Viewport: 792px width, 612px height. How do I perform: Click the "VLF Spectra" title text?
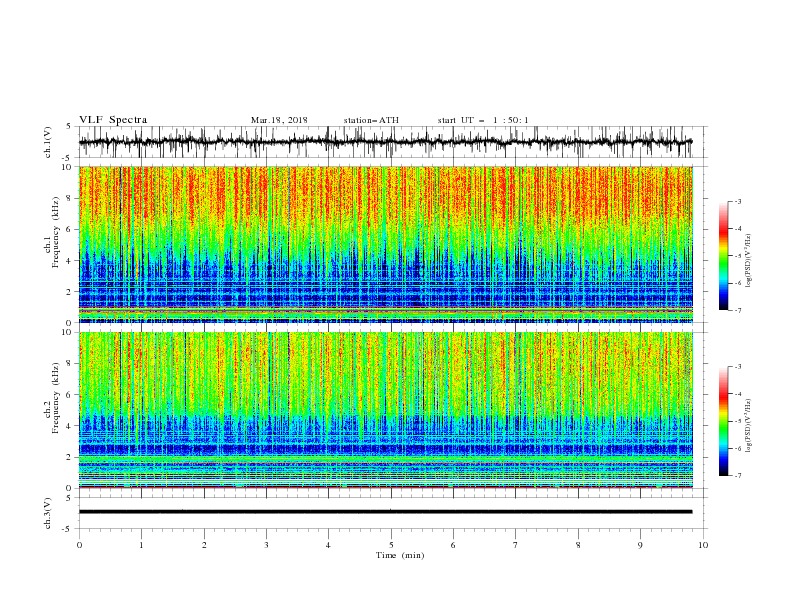click(x=113, y=120)
